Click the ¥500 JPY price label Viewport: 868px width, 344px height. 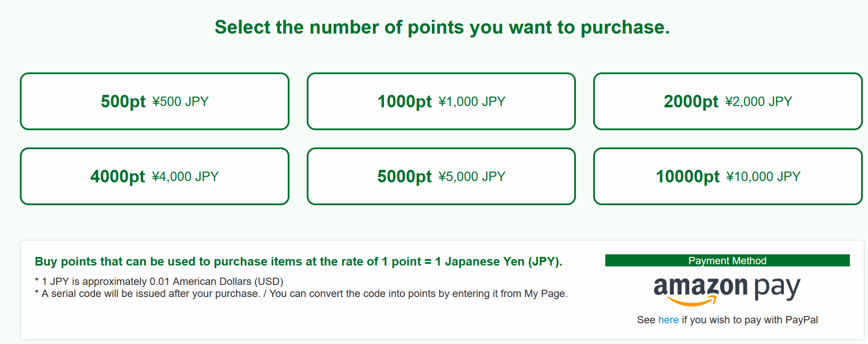(x=180, y=102)
